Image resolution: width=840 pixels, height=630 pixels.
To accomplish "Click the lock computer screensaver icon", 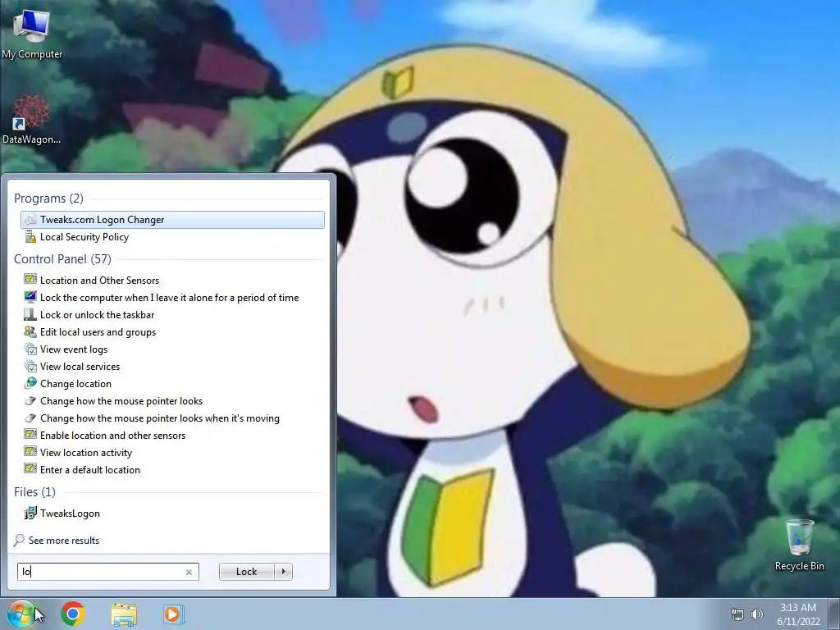I will [30, 297].
